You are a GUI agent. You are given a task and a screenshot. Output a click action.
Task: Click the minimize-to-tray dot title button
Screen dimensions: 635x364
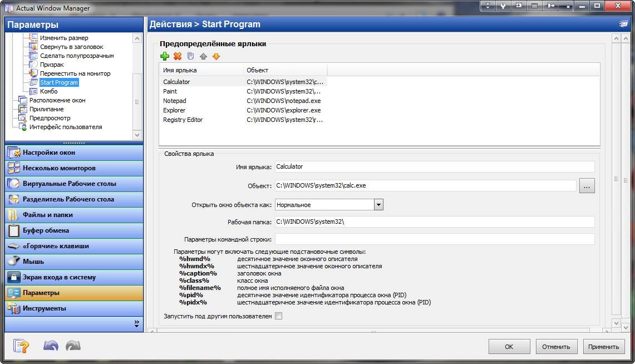566,6
